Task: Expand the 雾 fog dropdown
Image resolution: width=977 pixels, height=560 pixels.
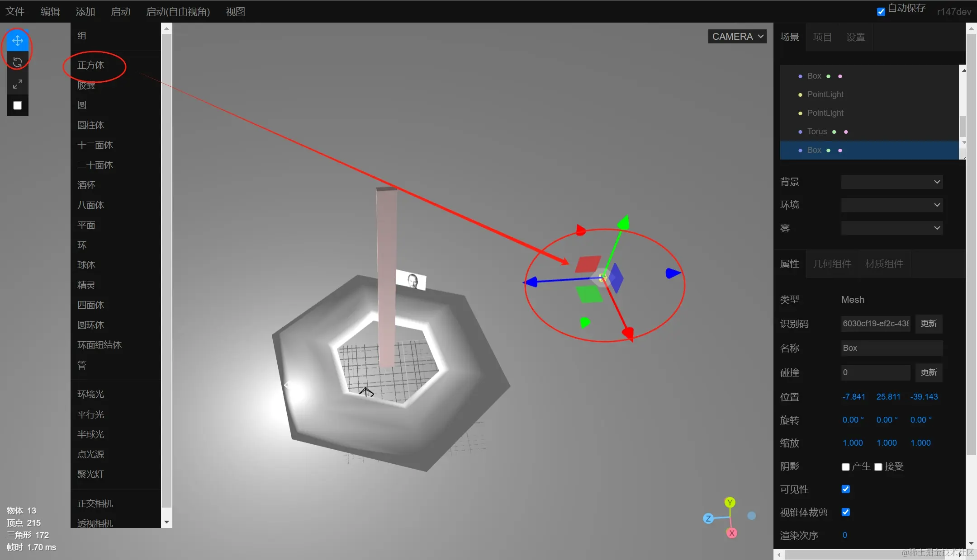Action: click(x=892, y=228)
